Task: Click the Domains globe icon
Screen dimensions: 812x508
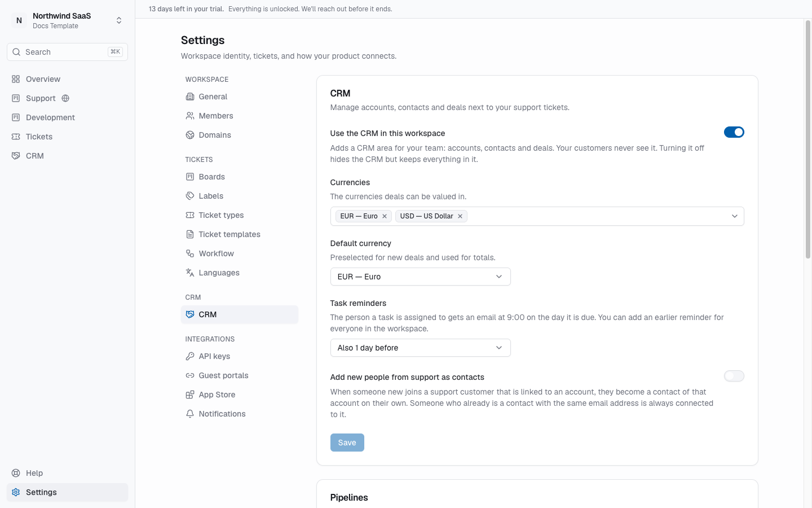Action: [190, 135]
